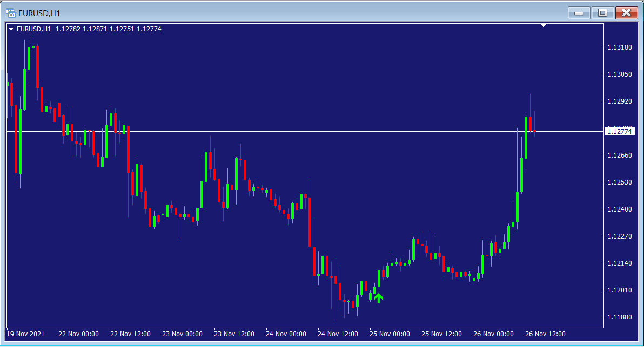Click the 1.13180 price scale label
644x347 pixels.
coord(619,47)
